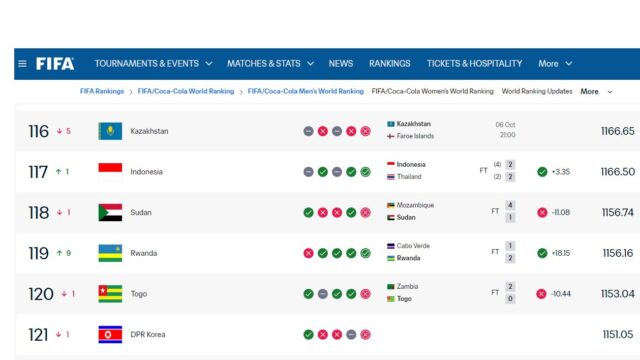Click rank number 116
Screen dimensions: 640x360
38,131
